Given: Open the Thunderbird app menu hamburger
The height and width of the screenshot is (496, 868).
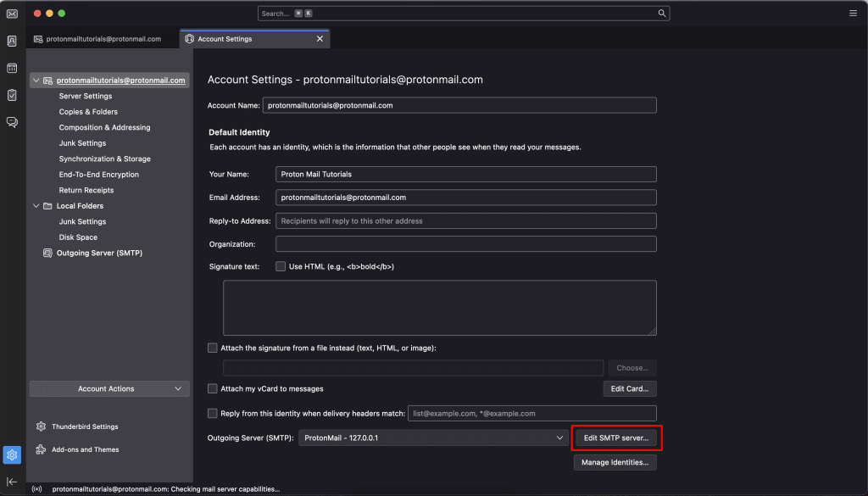Looking at the screenshot, I should click(853, 14).
